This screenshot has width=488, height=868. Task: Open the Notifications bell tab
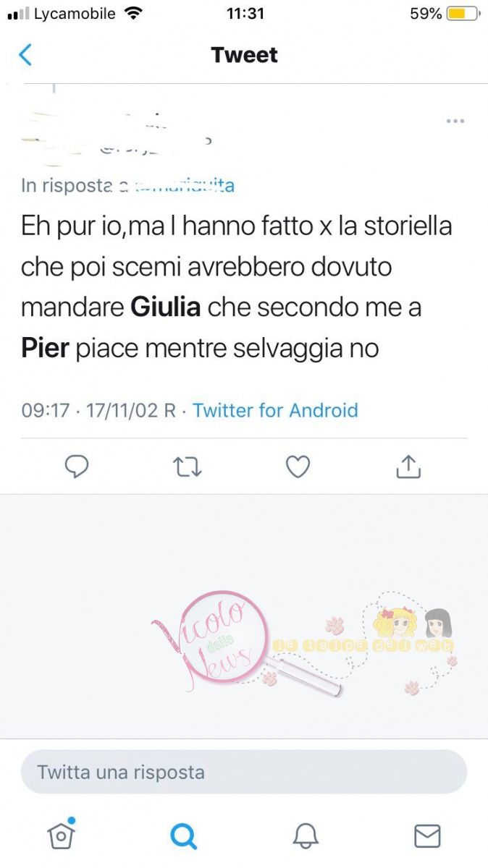[x=306, y=836]
